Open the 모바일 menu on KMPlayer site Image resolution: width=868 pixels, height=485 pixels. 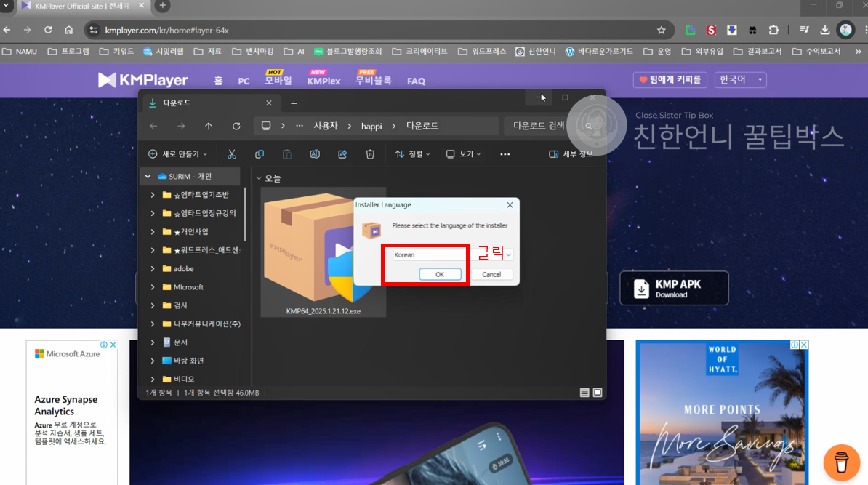coord(278,81)
